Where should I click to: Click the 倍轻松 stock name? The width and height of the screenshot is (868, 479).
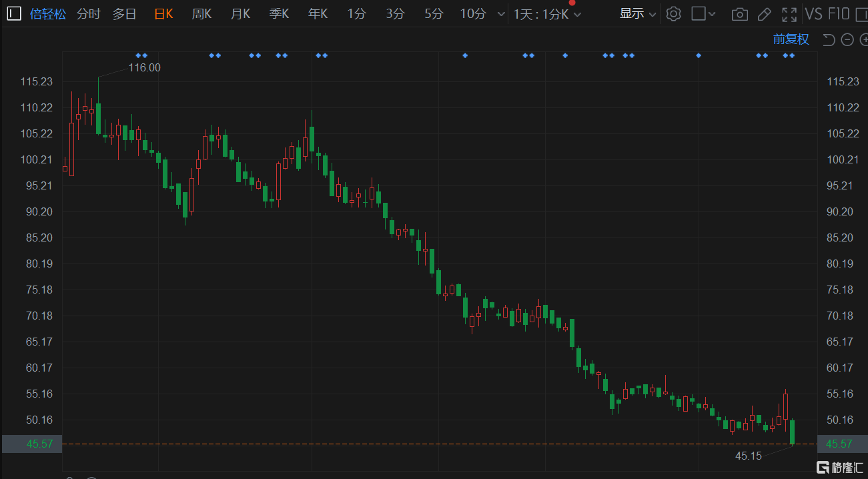(x=48, y=13)
